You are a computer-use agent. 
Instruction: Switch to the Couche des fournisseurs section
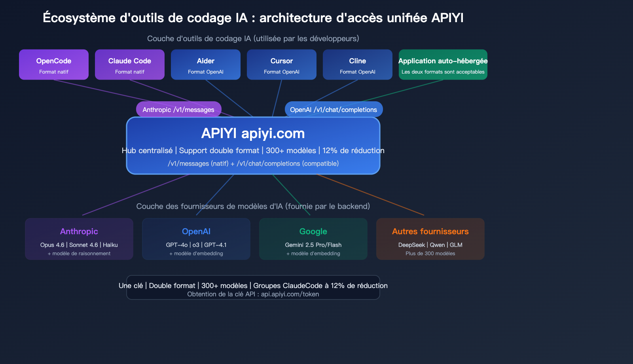tap(253, 206)
